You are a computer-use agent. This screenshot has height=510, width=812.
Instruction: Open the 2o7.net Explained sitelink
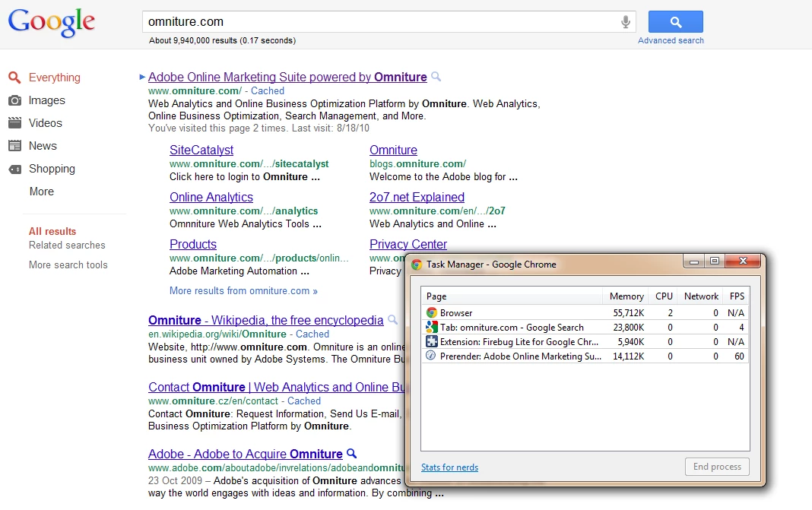(x=417, y=198)
